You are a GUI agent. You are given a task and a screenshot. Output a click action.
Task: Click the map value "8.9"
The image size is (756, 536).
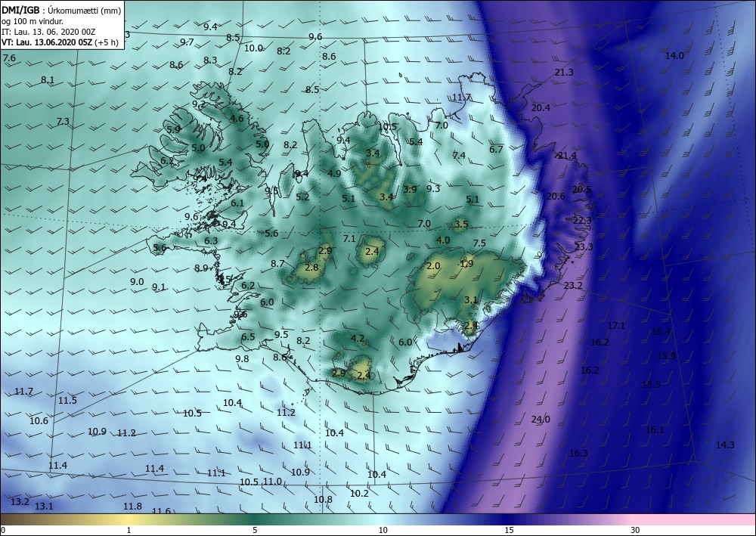pos(202,268)
